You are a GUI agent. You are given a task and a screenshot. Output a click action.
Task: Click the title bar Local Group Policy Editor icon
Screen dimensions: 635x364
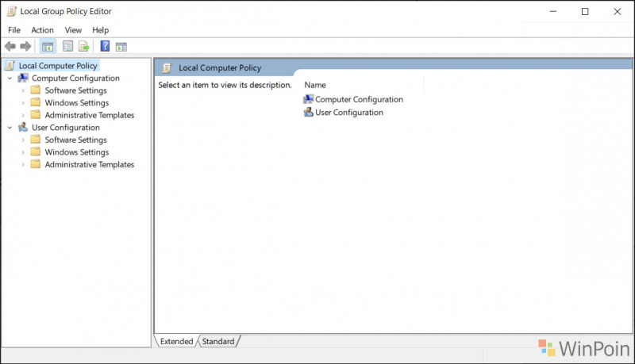(x=12, y=11)
